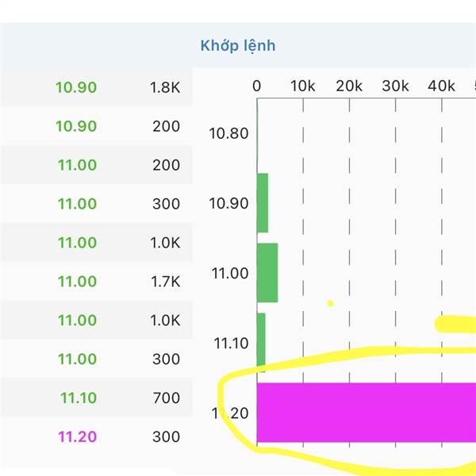Click the 0 axis label
Image resolution: width=476 pixels, height=476 pixels.
(257, 86)
